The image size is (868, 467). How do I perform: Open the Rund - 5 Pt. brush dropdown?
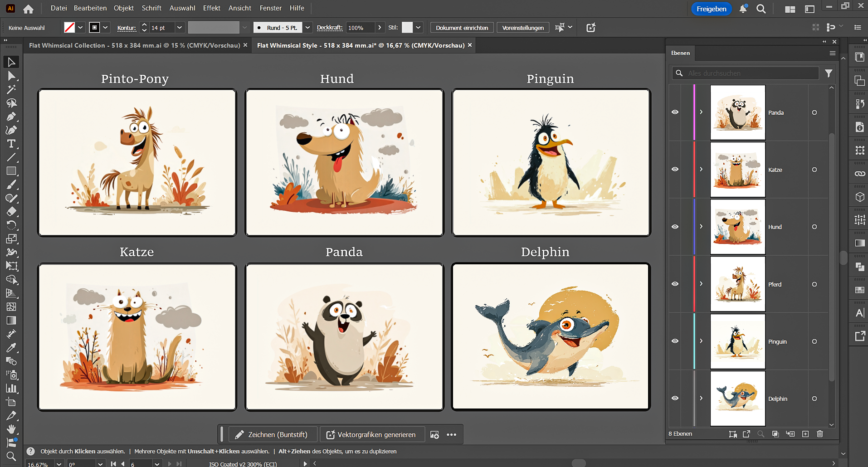pyautogui.click(x=307, y=28)
